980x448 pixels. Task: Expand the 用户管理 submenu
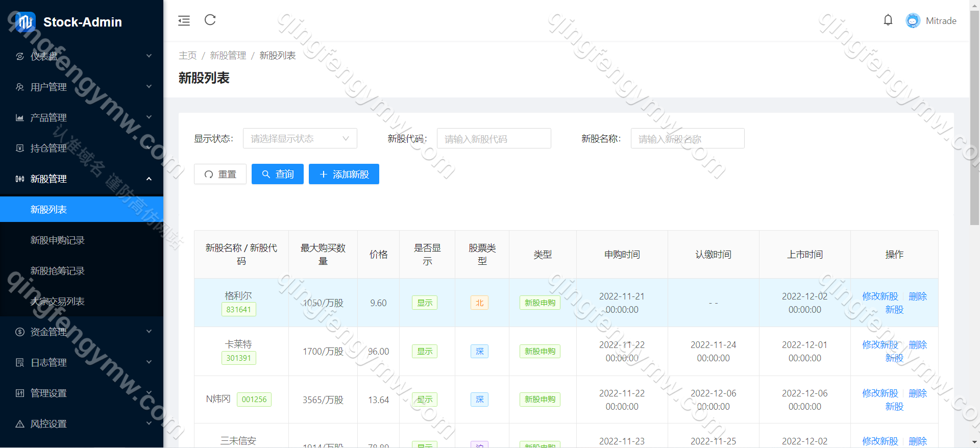[82, 87]
